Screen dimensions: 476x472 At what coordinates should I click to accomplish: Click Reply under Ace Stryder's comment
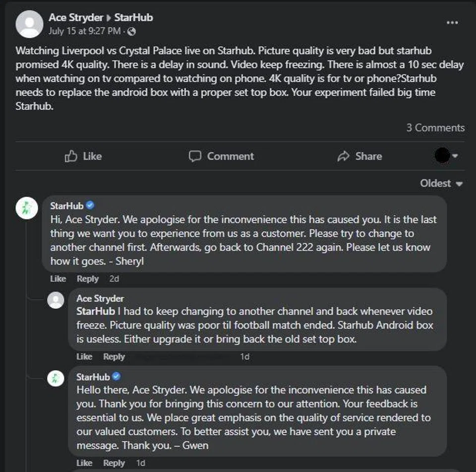click(x=114, y=357)
